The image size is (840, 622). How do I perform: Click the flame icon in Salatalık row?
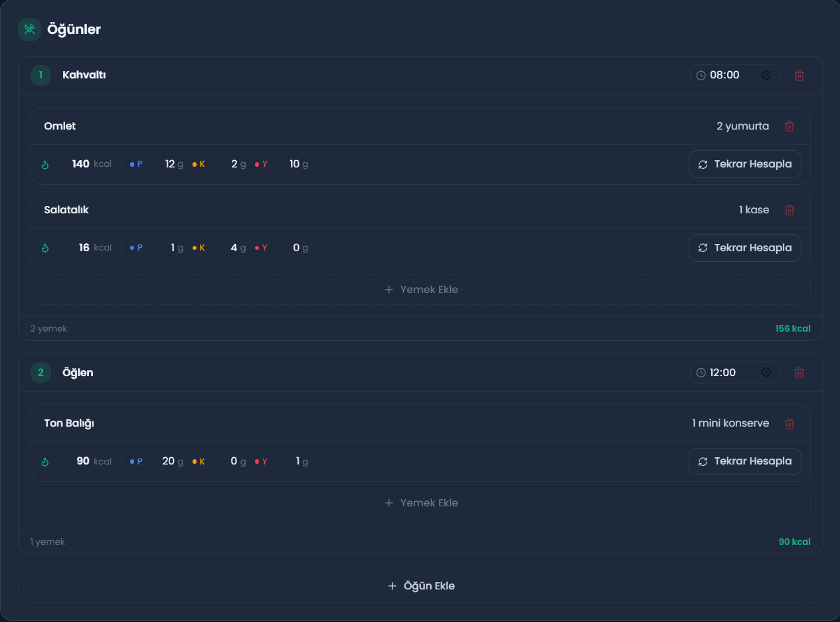pos(45,248)
